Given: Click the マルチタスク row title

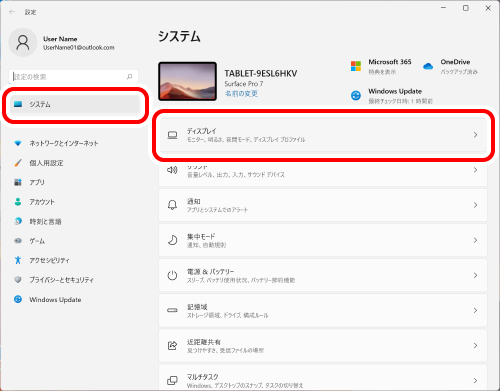Looking at the screenshot, I should click(203, 377).
